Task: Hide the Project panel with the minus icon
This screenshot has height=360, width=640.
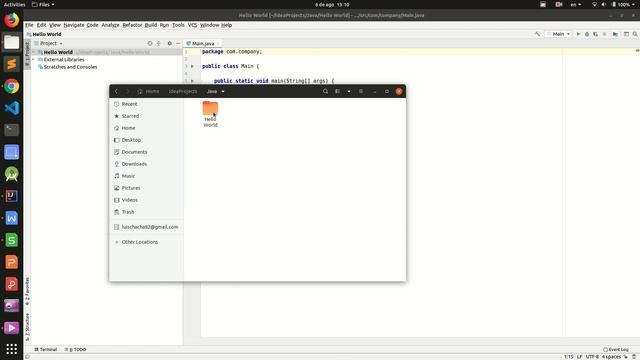Action: tap(178, 43)
